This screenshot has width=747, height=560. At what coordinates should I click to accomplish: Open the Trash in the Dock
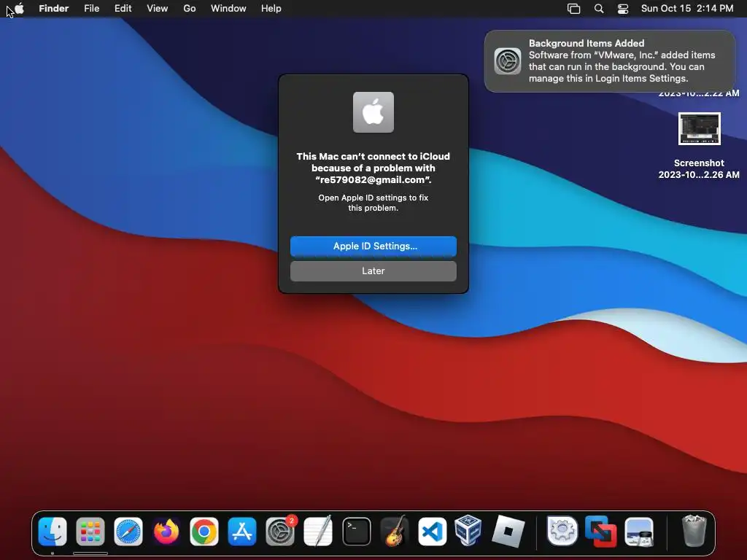(694, 531)
